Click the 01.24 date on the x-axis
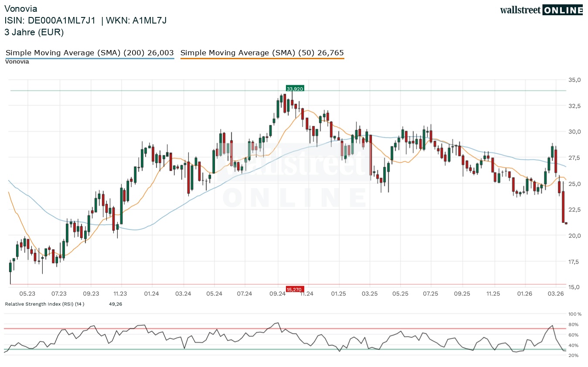The height and width of the screenshot is (367, 588). pyautogui.click(x=151, y=294)
